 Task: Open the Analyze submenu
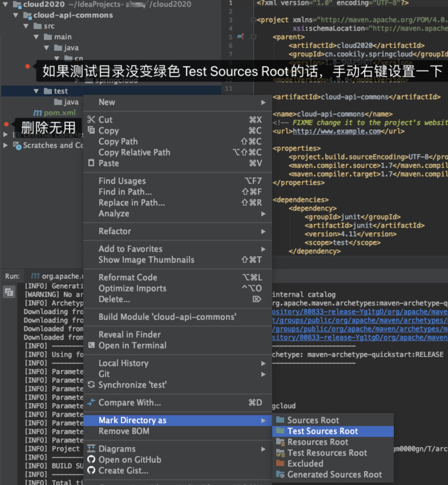click(178, 213)
